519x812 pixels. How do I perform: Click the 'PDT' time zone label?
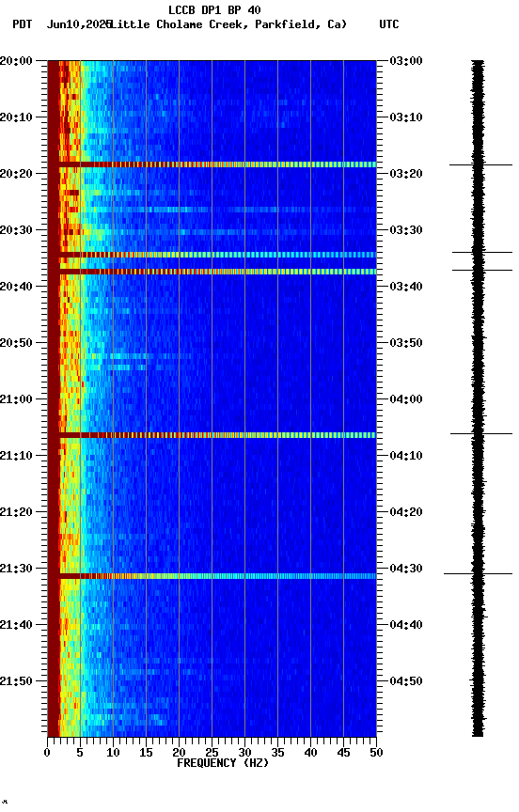(x=23, y=24)
